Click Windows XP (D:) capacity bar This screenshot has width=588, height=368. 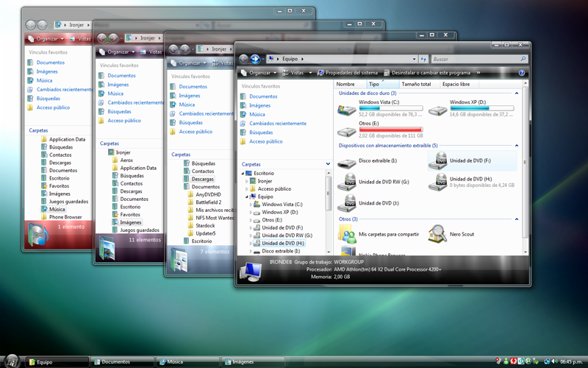pyautogui.click(x=482, y=108)
